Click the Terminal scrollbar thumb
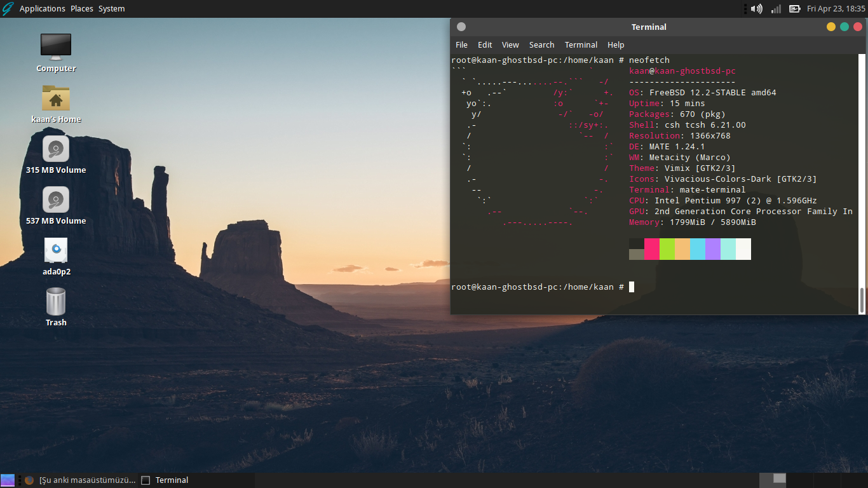This screenshot has height=488, width=868. [862, 300]
